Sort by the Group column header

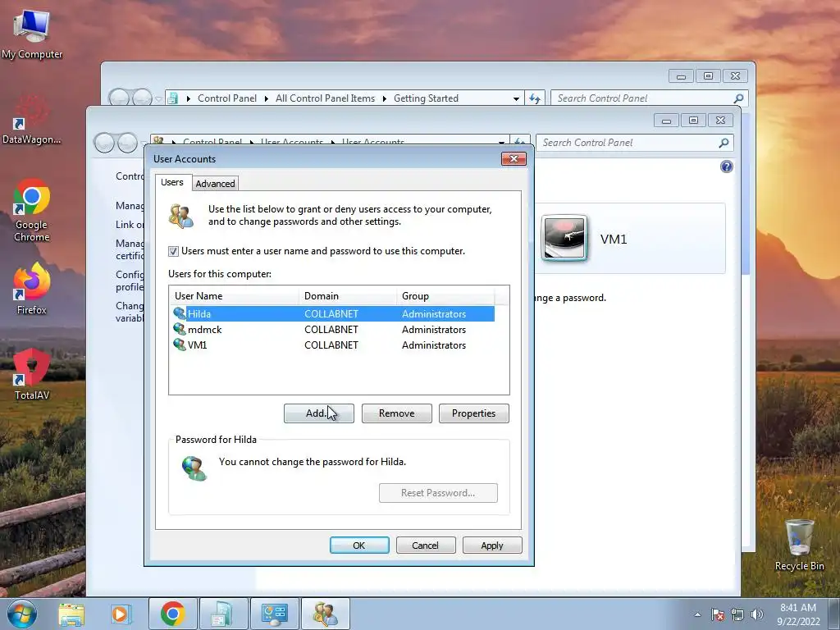(445, 295)
